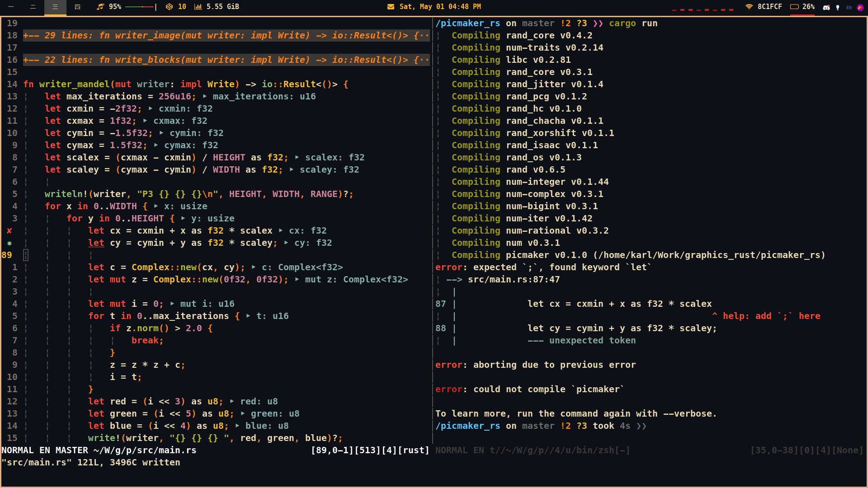The height and width of the screenshot is (488, 868).
Task: Toggle the EN keyboard layout indicator
Action: pos(849,7)
